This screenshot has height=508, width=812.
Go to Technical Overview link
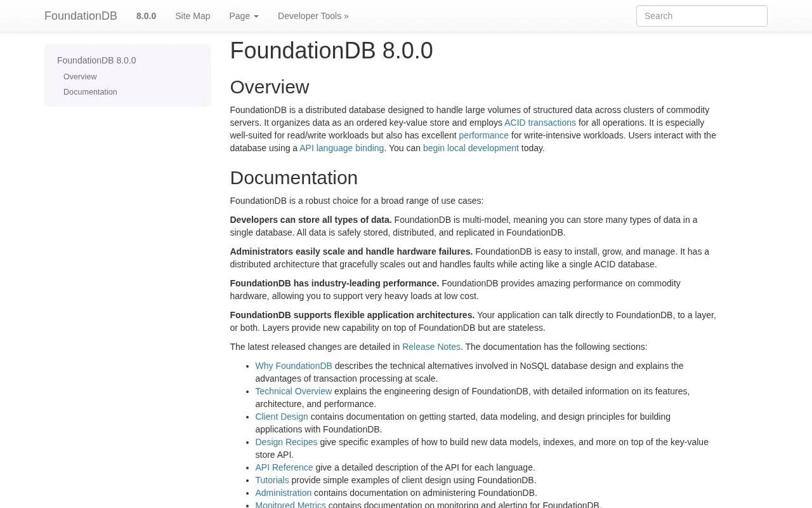[294, 391]
